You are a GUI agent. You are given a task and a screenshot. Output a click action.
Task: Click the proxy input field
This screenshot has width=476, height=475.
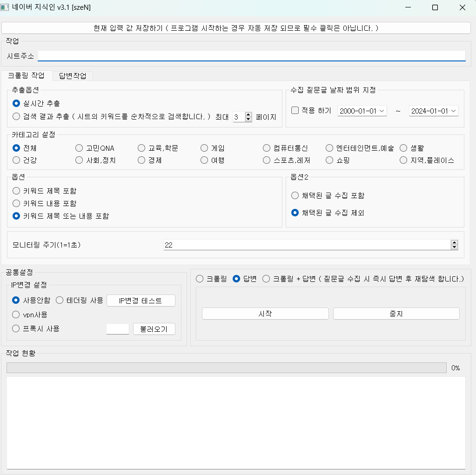click(117, 329)
